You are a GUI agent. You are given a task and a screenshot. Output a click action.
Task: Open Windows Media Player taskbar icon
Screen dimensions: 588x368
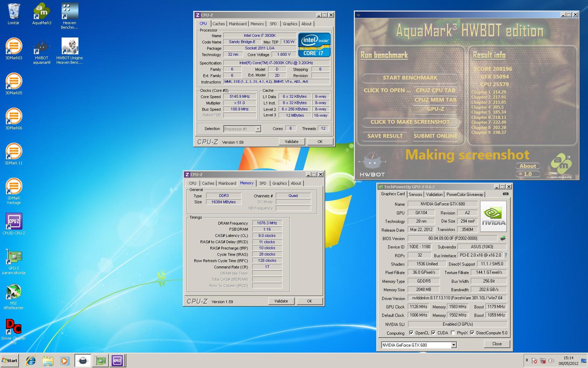tap(65, 360)
